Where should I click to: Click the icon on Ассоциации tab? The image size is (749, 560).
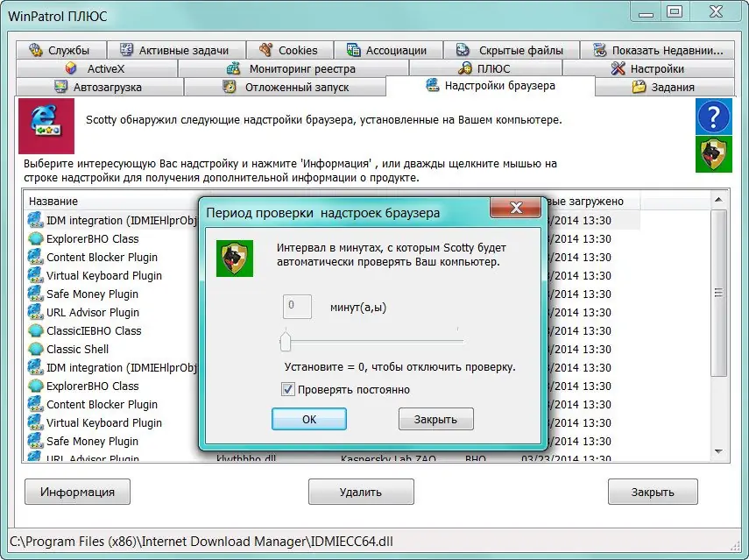354,50
